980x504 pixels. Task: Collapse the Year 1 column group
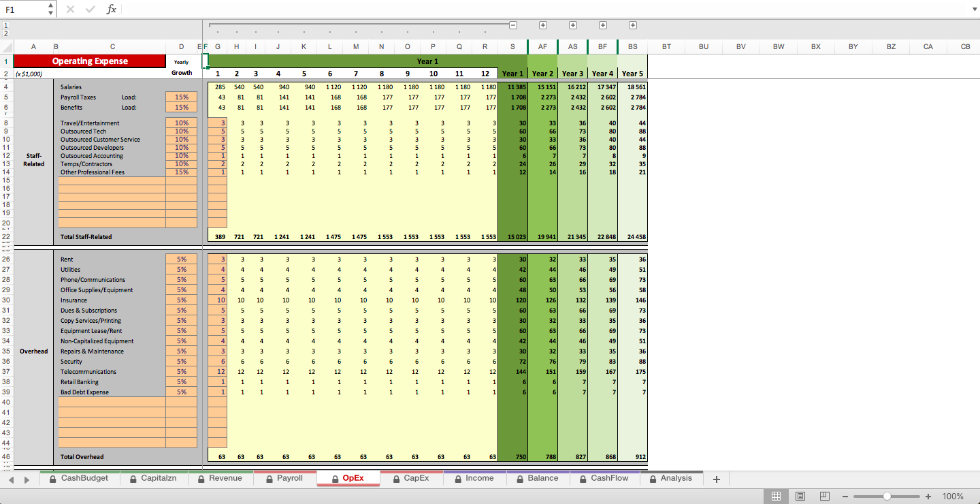513,25
